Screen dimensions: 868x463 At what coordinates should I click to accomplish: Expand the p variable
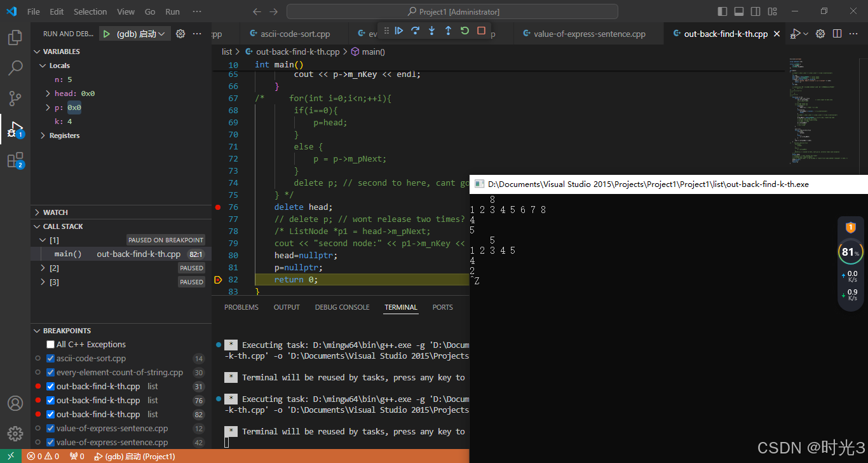[48, 107]
